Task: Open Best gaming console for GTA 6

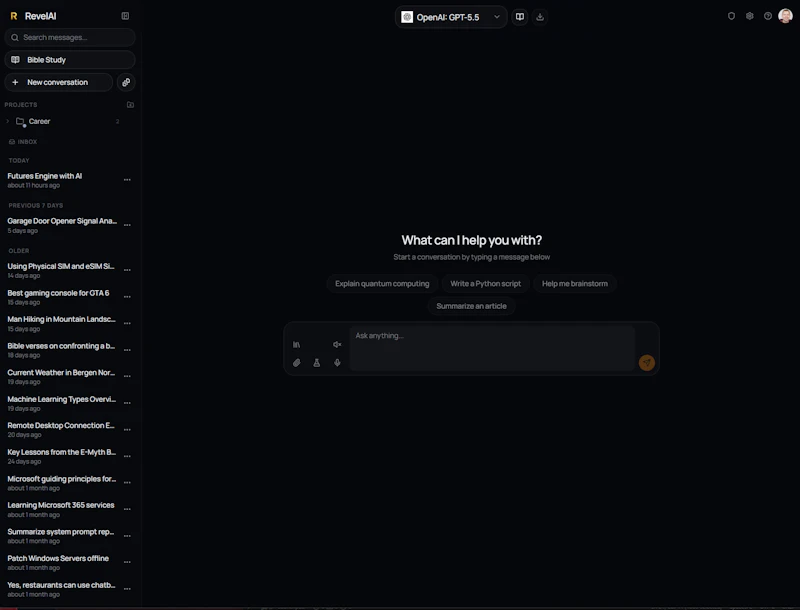Action: [62, 297]
